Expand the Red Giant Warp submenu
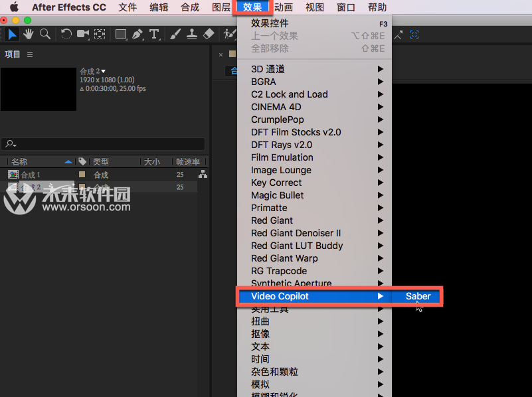 pos(315,258)
